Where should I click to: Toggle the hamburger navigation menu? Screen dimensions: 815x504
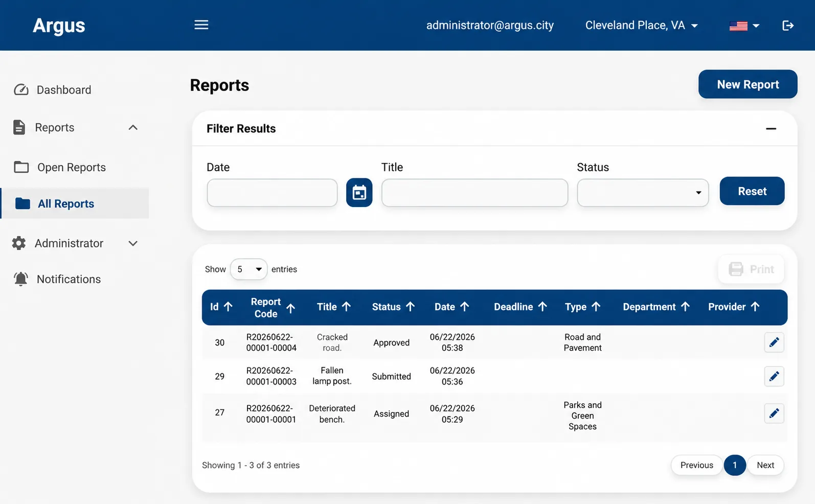click(x=201, y=25)
